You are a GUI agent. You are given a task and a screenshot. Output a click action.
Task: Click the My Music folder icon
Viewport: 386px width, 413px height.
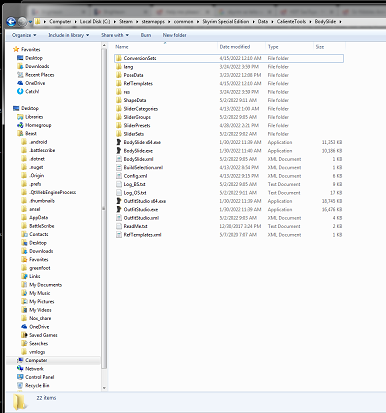point(24,293)
